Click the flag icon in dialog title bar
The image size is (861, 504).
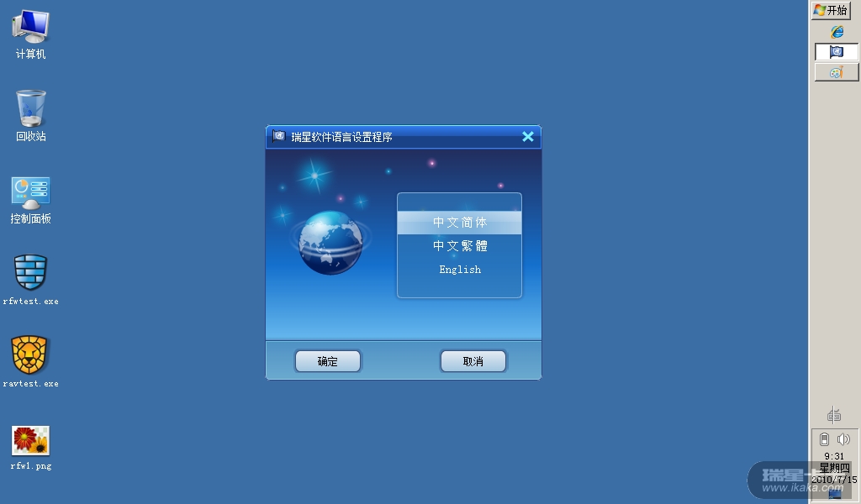[x=279, y=136]
